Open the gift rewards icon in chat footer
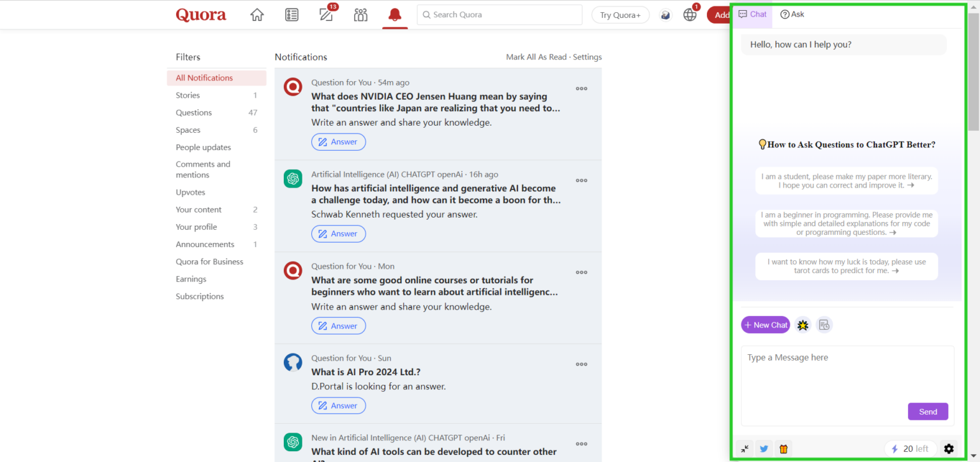 coord(783,449)
